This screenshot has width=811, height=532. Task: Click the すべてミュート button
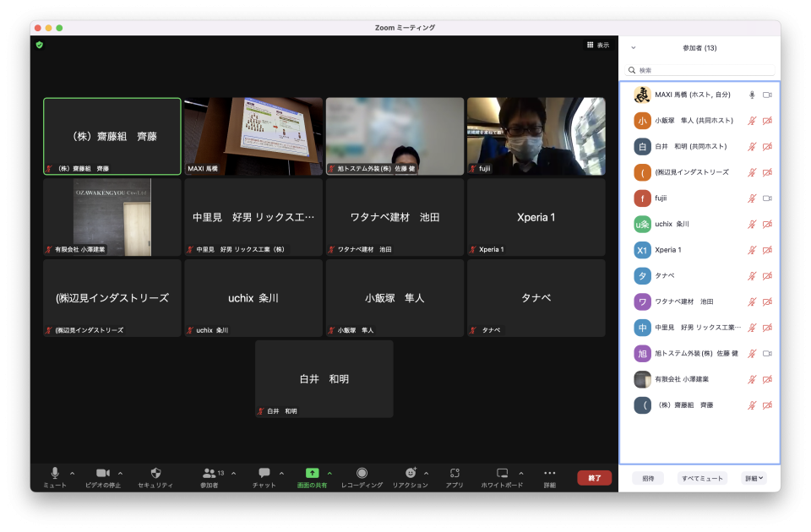click(x=702, y=478)
